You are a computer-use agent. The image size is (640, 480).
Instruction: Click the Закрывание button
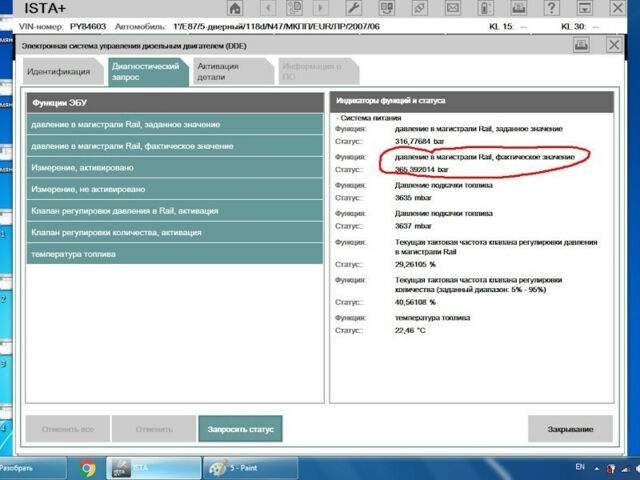570,429
